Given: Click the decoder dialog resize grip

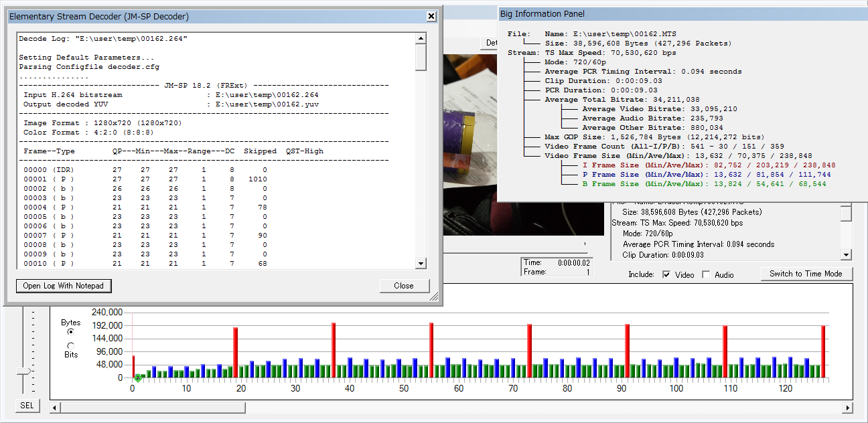Looking at the screenshot, I should pos(434,297).
